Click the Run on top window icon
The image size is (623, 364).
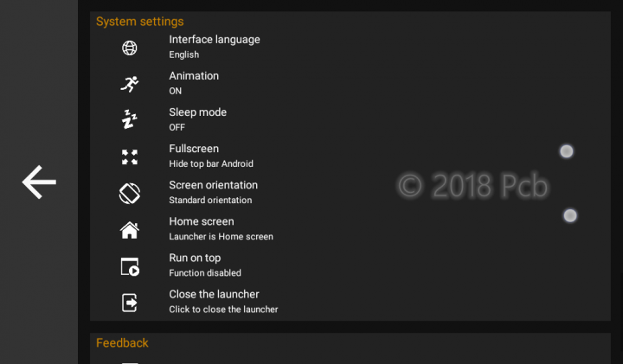coord(130,266)
